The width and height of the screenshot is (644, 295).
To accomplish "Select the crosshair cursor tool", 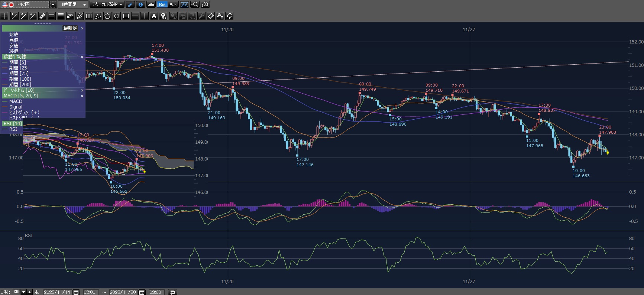I will pos(4,16).
